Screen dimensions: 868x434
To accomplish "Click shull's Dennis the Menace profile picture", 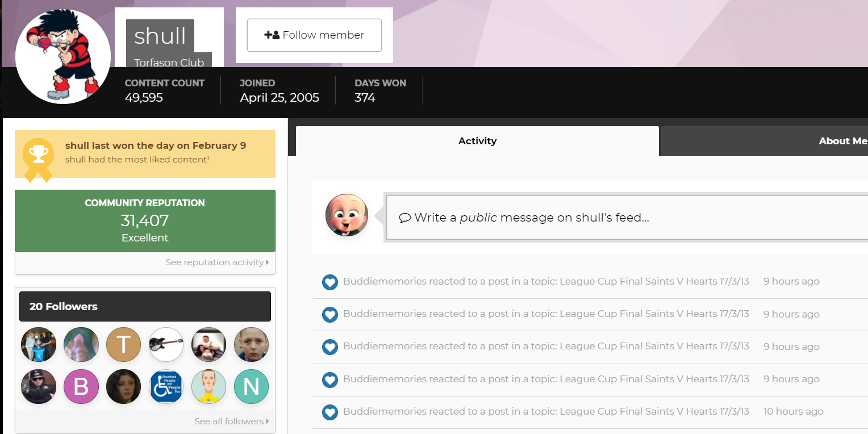I will 62,56.
